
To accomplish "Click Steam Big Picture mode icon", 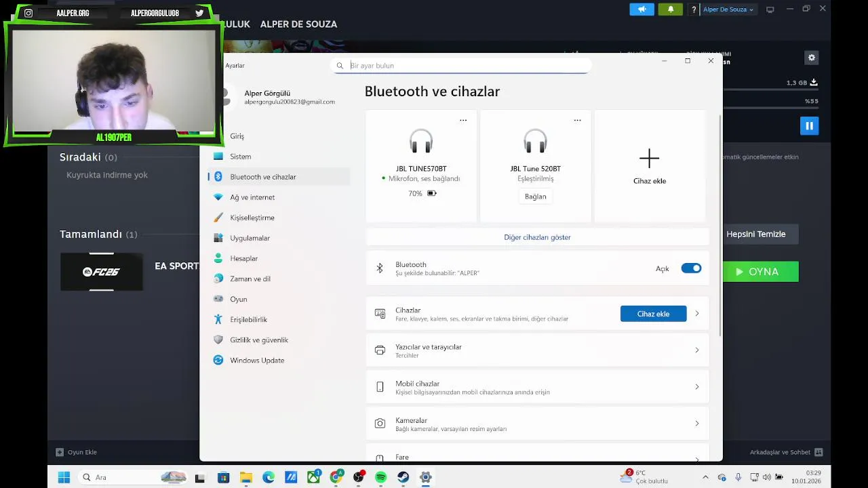I will [770, 9].
